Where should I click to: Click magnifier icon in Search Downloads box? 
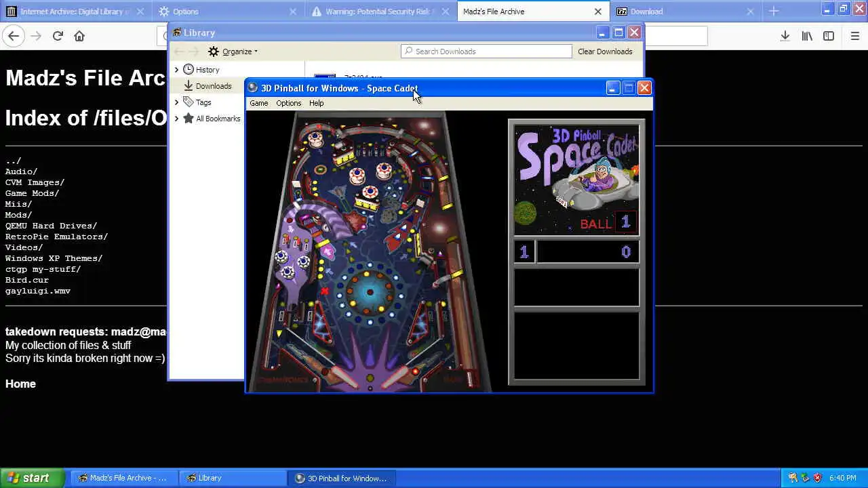pyautogui.click(x=408, y=51)
